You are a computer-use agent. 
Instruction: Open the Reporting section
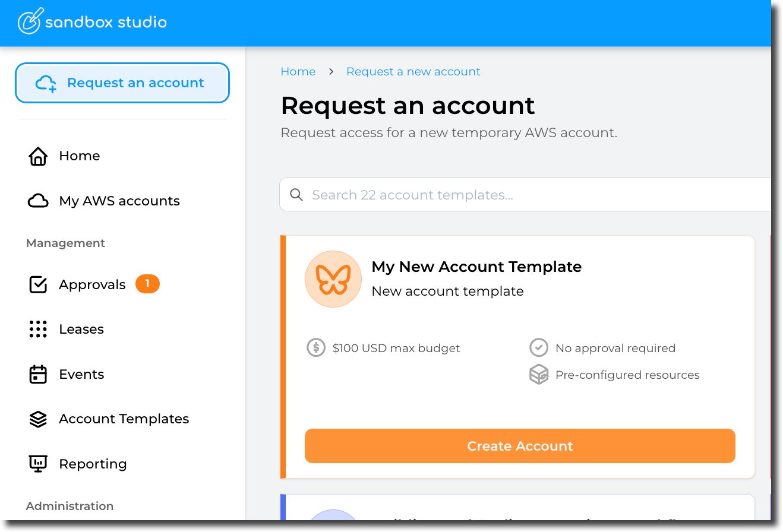click(x=93, y=464)
